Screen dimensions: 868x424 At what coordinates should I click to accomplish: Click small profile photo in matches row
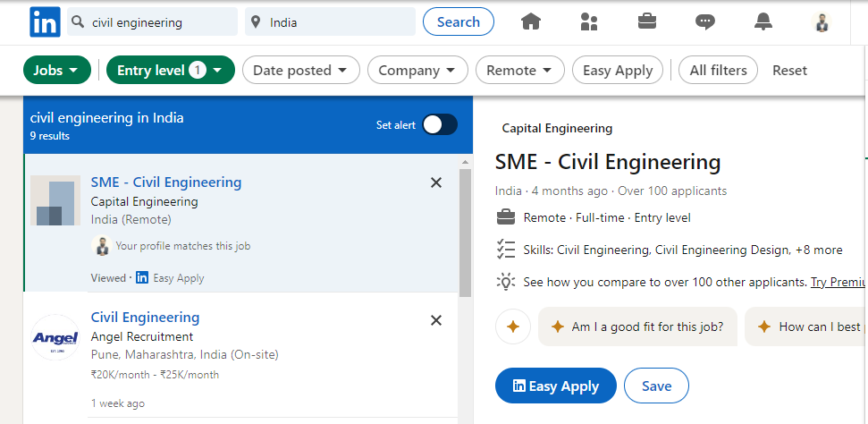click(x=102, y=245)
